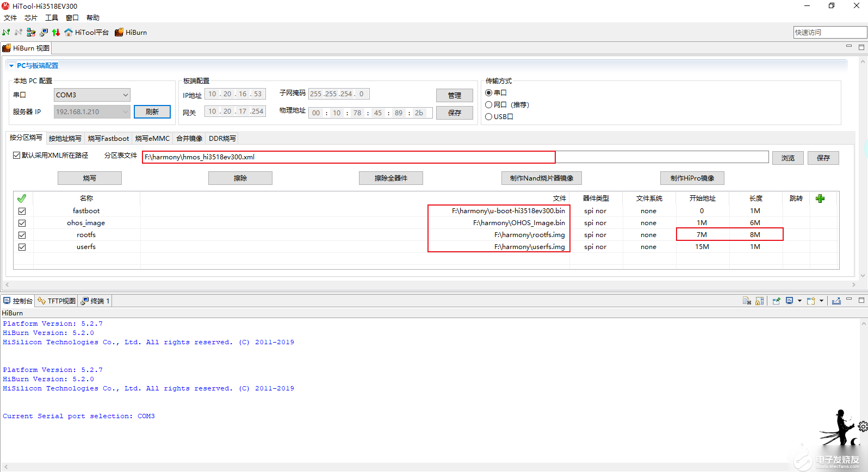This screenshot has width=868, height=472.
Task: Toggle 默认采用XML所在路径 checkbox
Action: tap(17, 156)
